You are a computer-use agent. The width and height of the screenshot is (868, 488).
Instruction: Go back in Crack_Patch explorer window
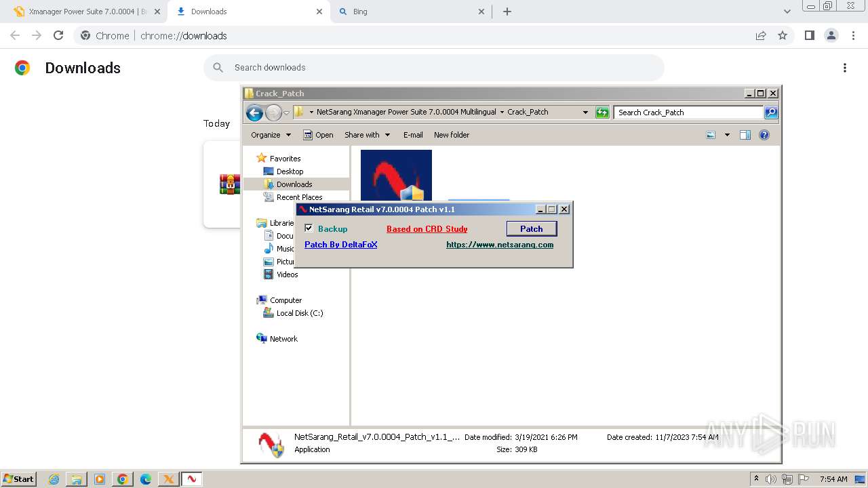254,113
